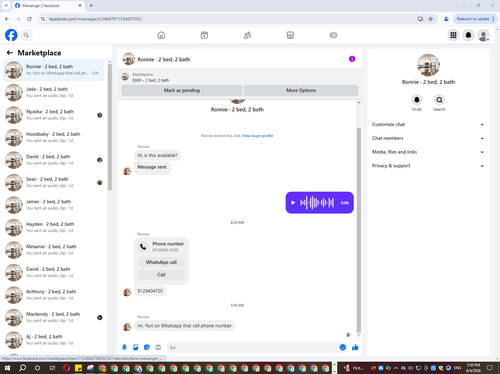Select the 9129404705 message bubble
500x374 pixels.
[x=150, y=291]
